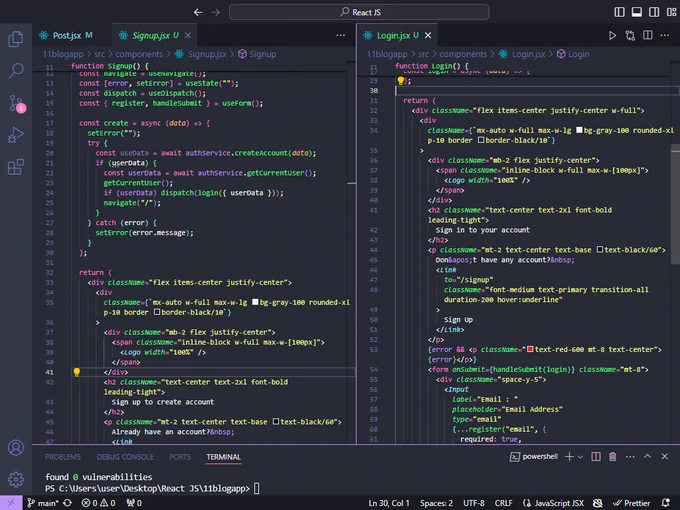The width and height of the screenshot is (680, 510).
Task: Open More Actions for left editor group
Action: click(341, 35)
